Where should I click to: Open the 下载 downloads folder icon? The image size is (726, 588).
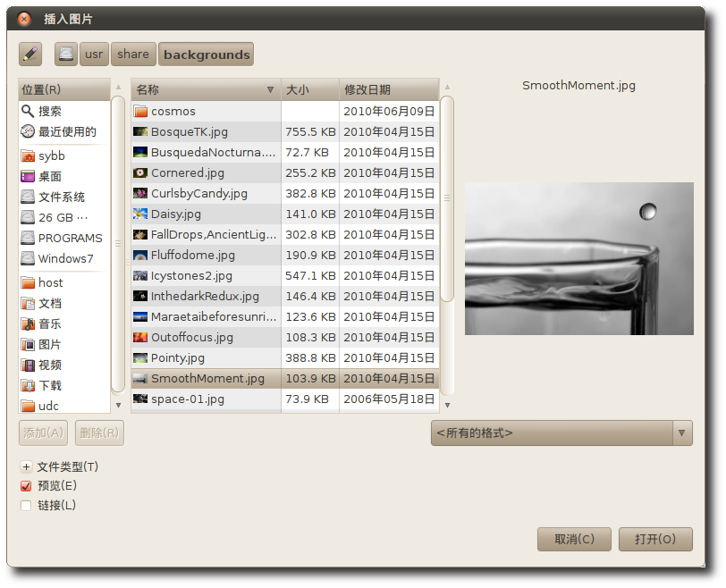pos(28,385)
